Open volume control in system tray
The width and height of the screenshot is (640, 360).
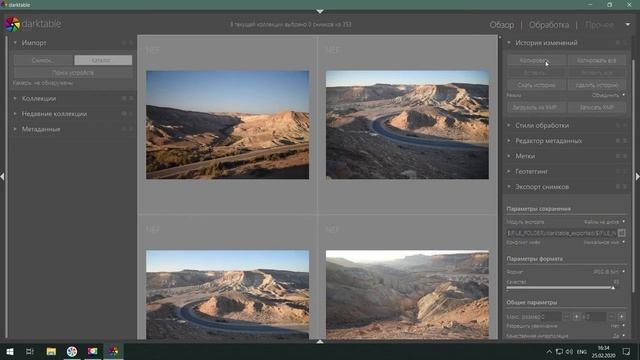(569, 352)
